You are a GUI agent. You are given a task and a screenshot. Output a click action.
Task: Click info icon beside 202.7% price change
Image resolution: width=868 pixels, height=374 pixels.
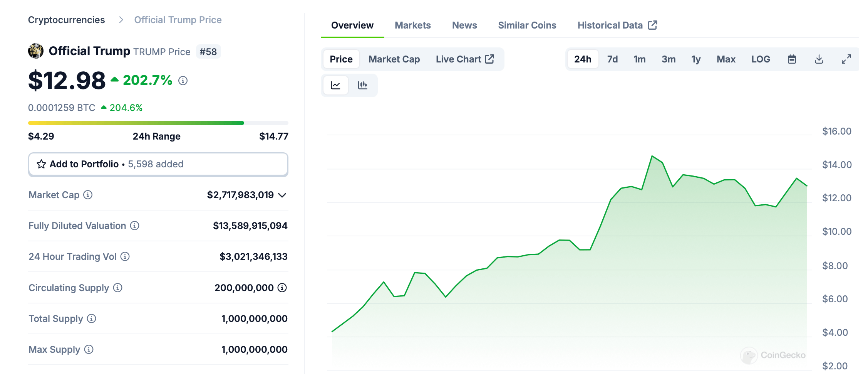(x=183, y=81)
